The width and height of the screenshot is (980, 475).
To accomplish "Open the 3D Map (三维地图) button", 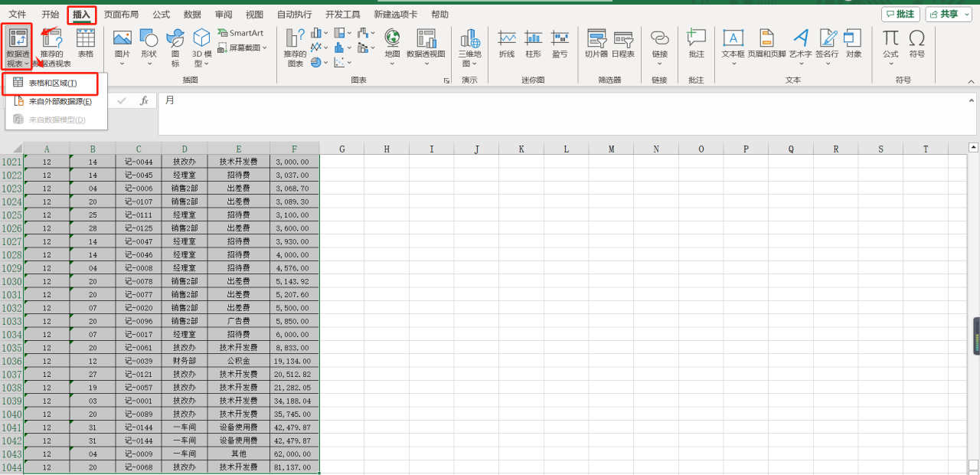I will [x=469, y=48].
